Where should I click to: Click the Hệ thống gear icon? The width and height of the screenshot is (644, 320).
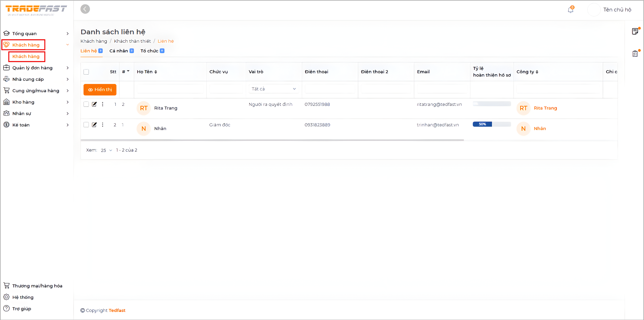coord(6,297)
